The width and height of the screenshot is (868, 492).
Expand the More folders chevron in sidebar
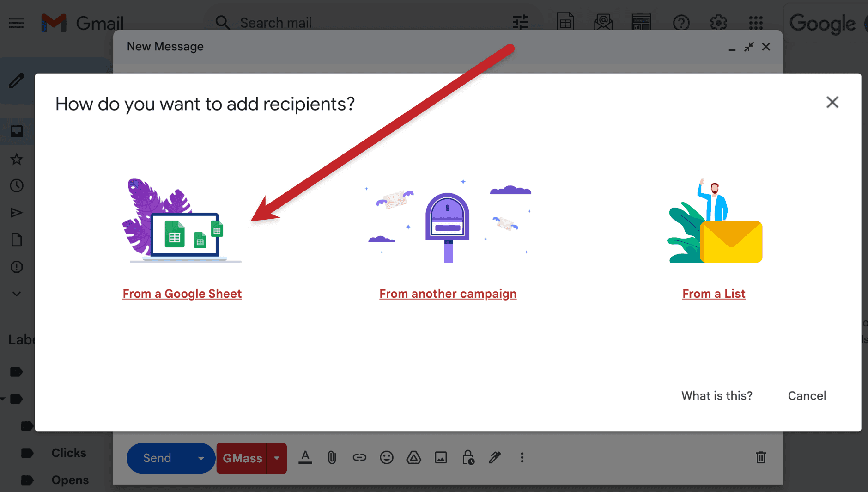(x=17, y=294)
